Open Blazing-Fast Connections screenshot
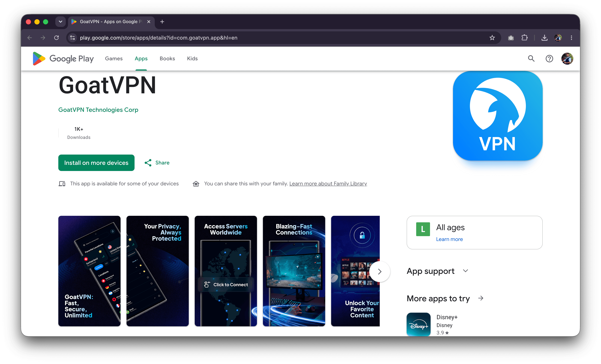The width and height of the screenshot is (601, 364). pos(294,271)
